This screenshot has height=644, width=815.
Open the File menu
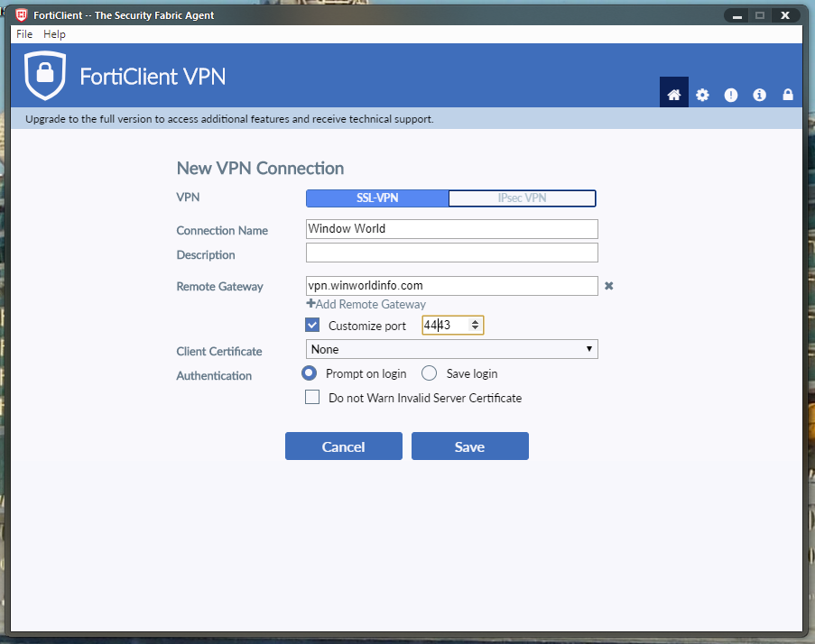point(24,34)
